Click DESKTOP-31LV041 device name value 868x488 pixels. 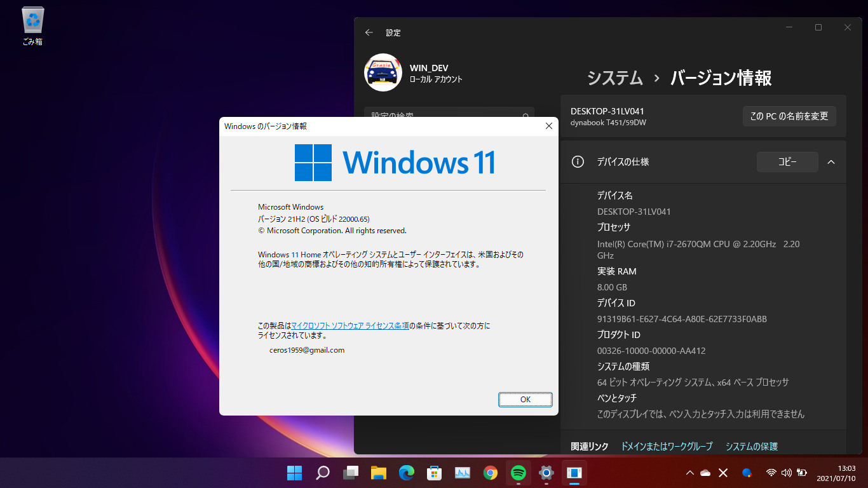(634, 212)
